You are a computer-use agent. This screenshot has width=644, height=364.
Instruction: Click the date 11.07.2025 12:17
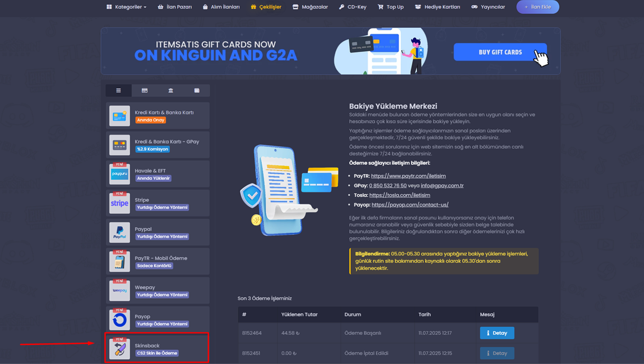pos(435,333)
